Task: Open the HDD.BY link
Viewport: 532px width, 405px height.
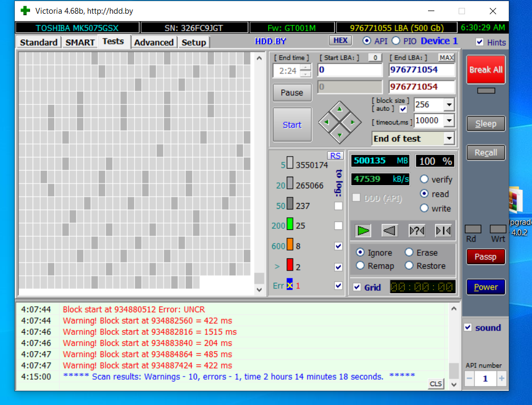Action: click(270, 41)
